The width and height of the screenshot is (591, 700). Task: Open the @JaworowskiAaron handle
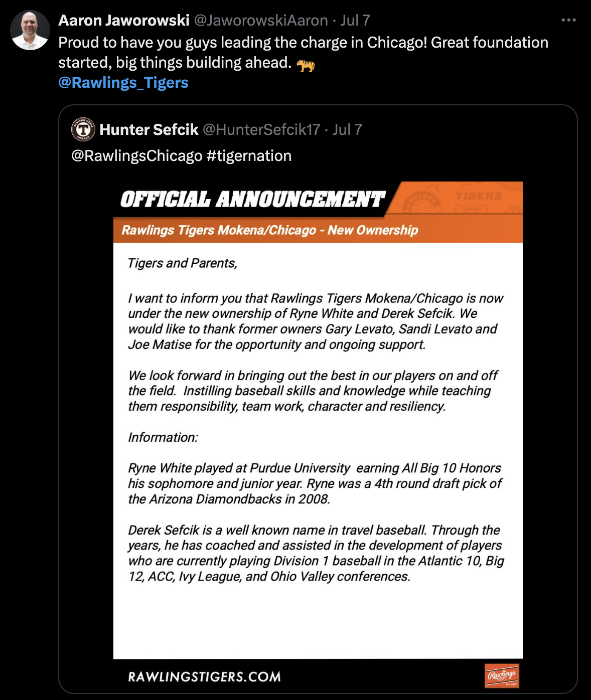261,20
